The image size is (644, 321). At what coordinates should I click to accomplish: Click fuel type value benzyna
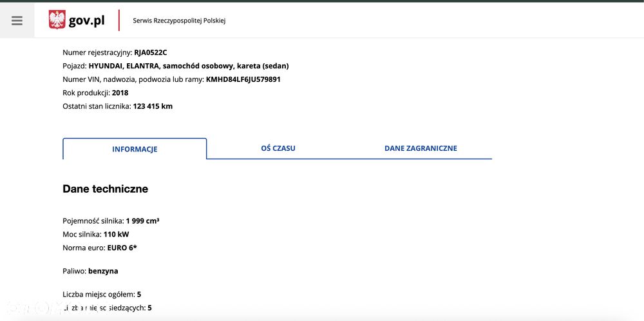click(103, 271)
